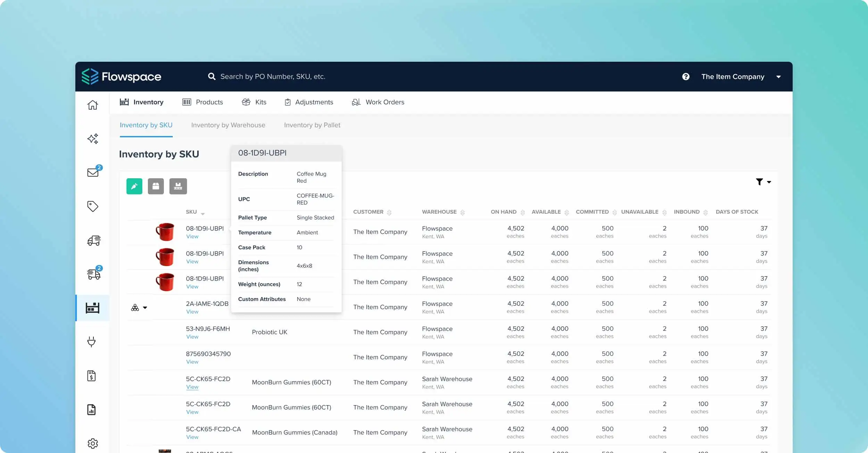This screenshot has width=868, height=453.
Task: Open the dollar invoice sidebar icon
Action: 91,376
